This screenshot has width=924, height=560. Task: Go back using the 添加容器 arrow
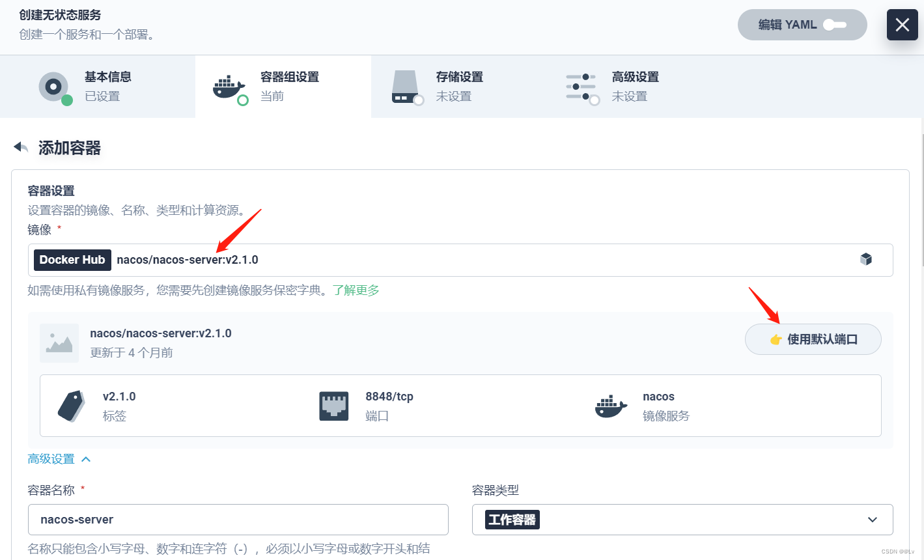(21, 148)
